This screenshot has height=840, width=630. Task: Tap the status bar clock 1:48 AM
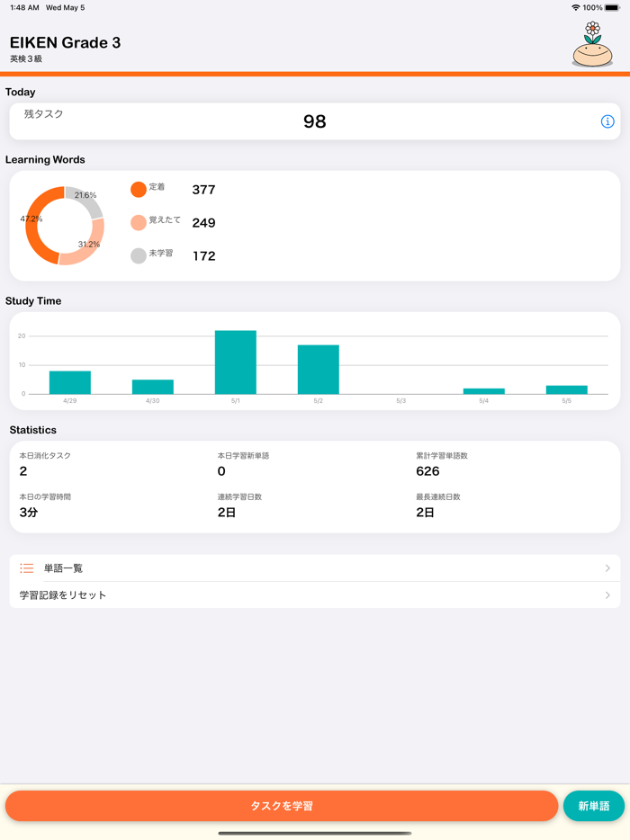(x=24, y=7)
